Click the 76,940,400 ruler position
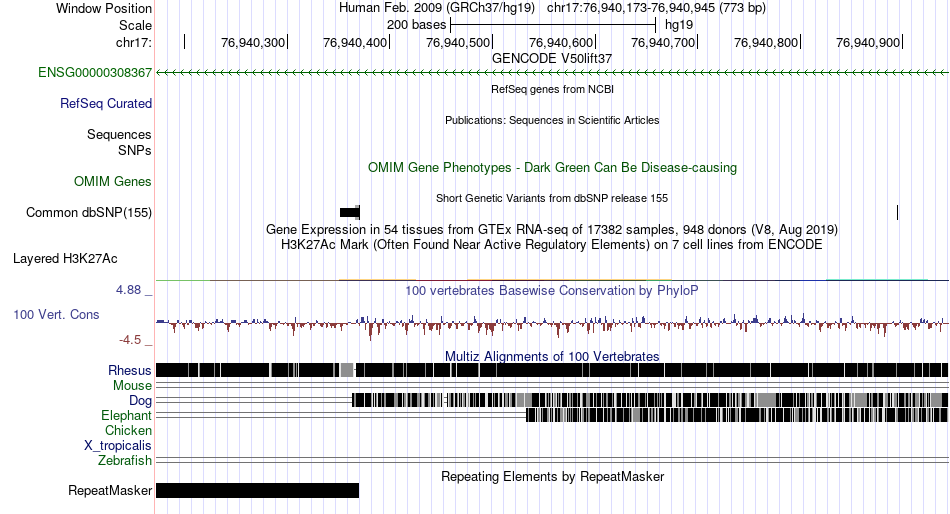Image resolution: width=950 pixels, height=514 pixels. pyautogui.click(x=355, y=42)
